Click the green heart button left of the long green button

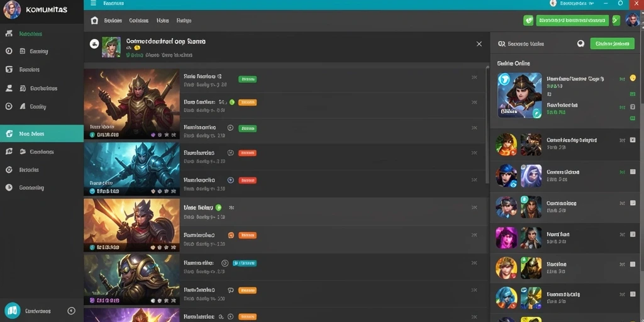click(x=528, y=21)
